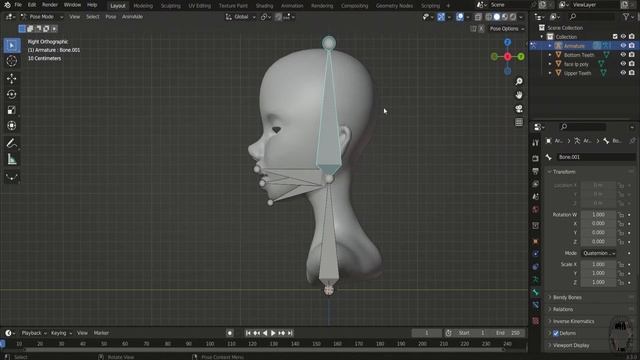This screenshot has width=640, height=360.
Task: Click the Blender logo menu icon
Action: [7, 5]
